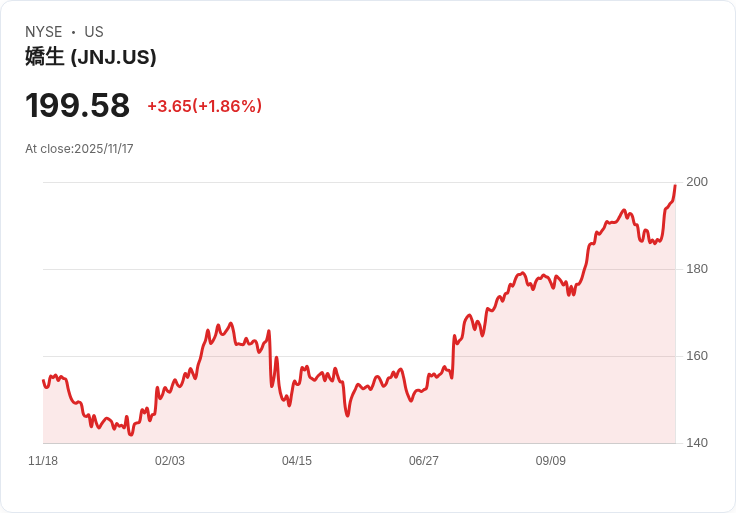The height and width of the screenshot is (513, 736).
Task: Select the 09/09 date axis label
Action: click(x=551, y=461)
